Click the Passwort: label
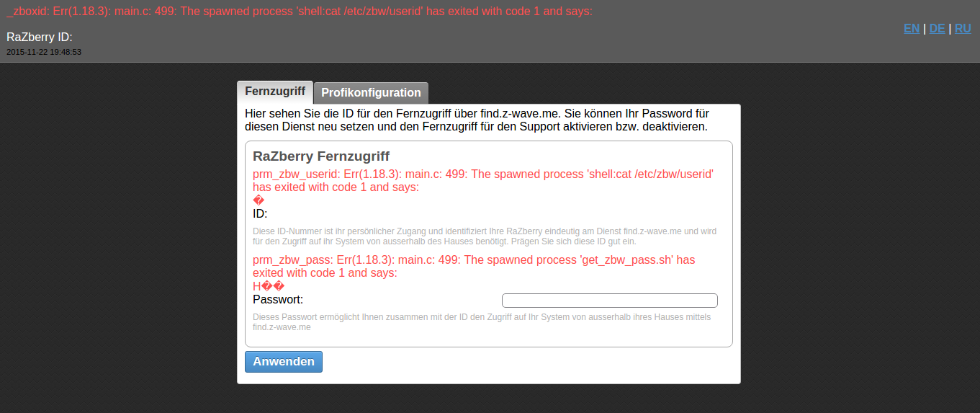The width and height of the screenshot is (980, 413). click(x=278, y=300)
